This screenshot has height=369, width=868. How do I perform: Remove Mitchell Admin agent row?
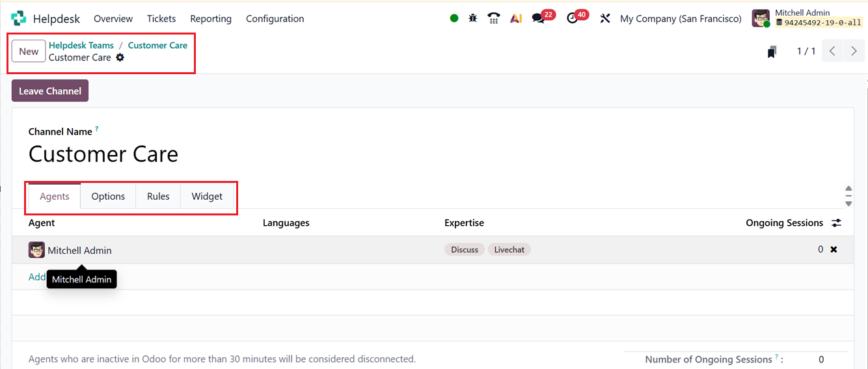pyautogui.click(x=834, y=249)
